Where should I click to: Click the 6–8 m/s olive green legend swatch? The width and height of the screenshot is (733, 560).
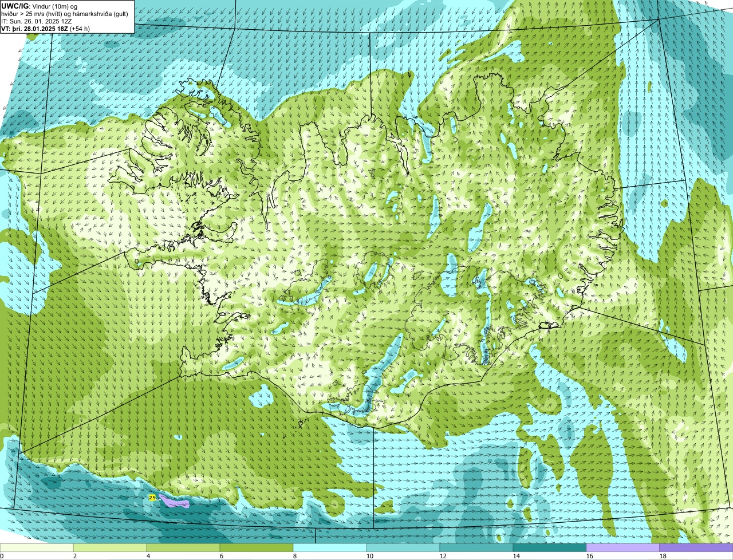257,548
